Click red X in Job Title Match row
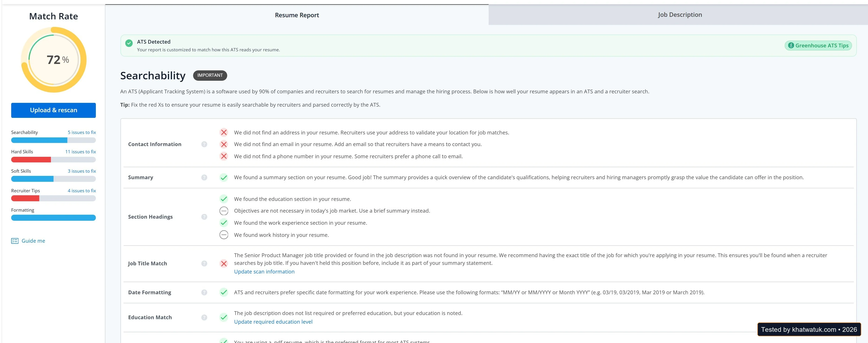Viewport: 868px width, 343px height. coord(224,263)
